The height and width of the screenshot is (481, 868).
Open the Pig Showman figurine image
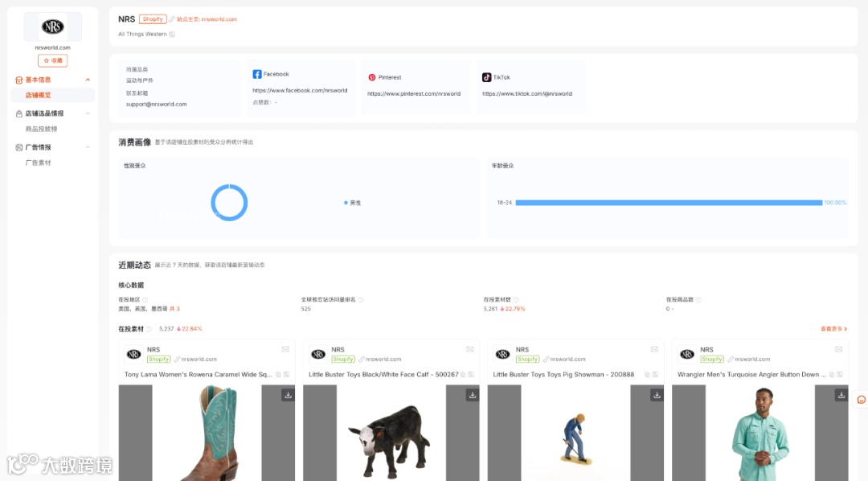(x=575, y=433)
